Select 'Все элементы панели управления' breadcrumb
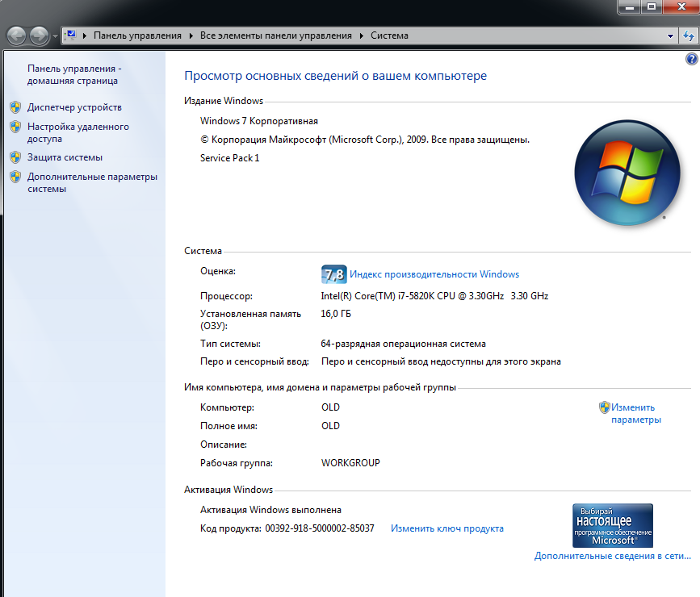The height and width of the screenshot is (597, 700). click(x=276, y=35)
